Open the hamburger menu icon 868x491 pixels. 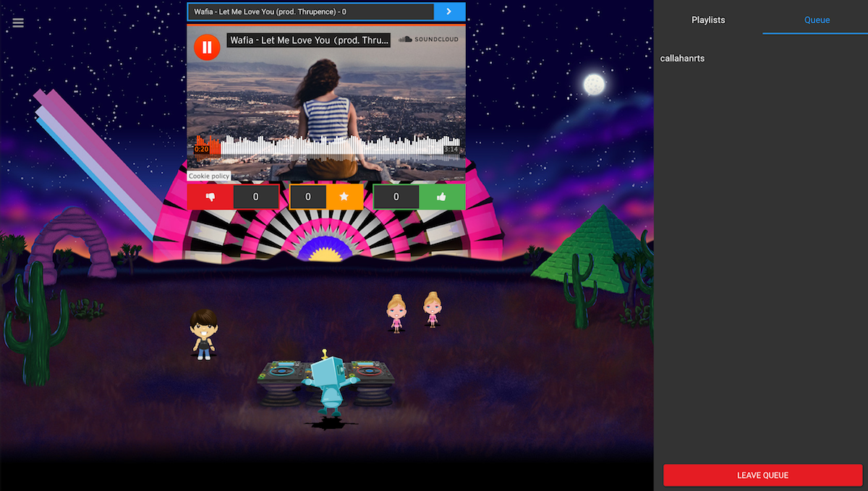pyautogui.click(x=18, y=22)
